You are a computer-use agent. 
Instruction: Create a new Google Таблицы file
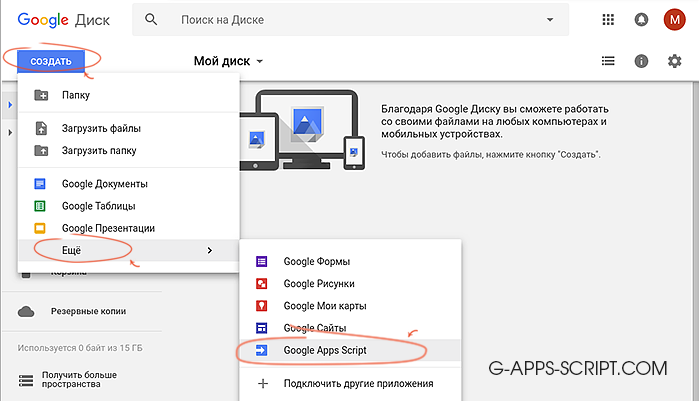[x=129, y=206]
